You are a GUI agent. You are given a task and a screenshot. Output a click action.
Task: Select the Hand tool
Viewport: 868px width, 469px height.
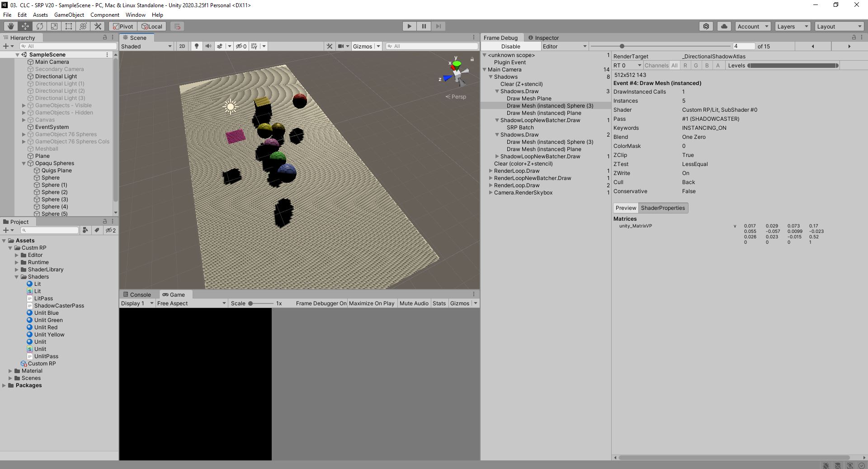11,26
